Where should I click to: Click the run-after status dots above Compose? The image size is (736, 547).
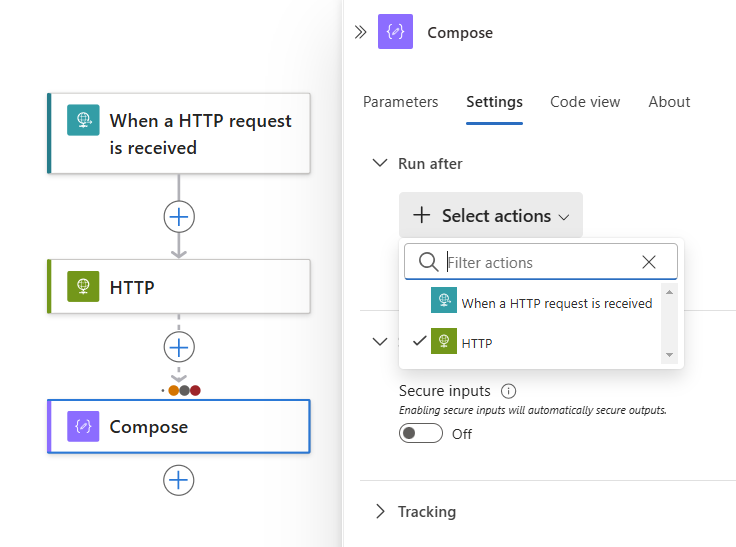(184, 390)
